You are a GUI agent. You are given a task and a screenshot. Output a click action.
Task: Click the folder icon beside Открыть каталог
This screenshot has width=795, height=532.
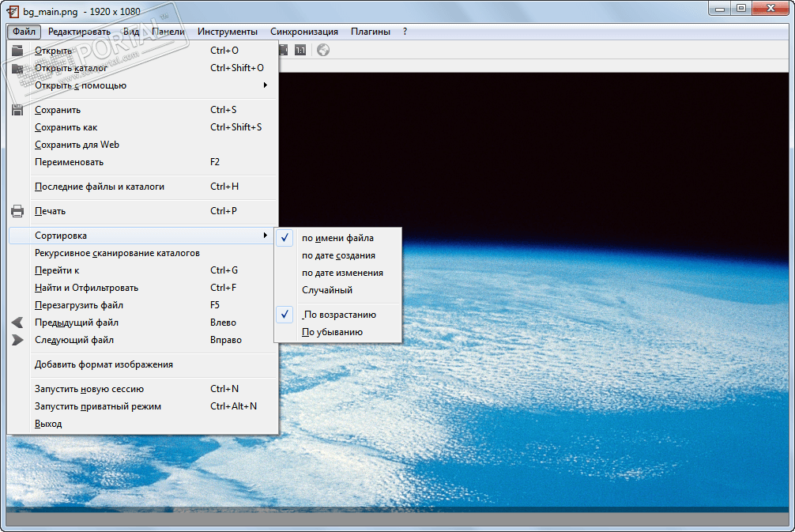17,68
